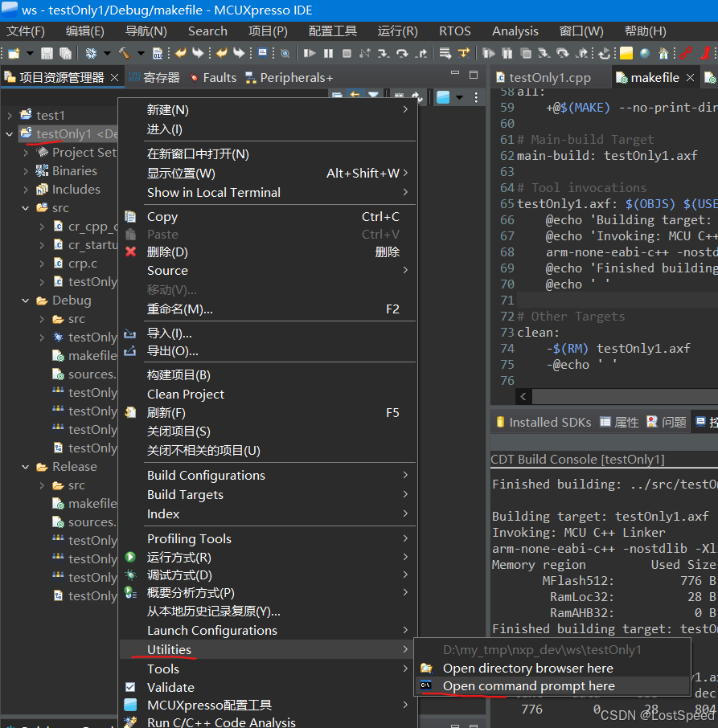The width and height of the screenshot is (718, 728).
Task: Click the Suspend pause icon
Action: pos(328,53)
